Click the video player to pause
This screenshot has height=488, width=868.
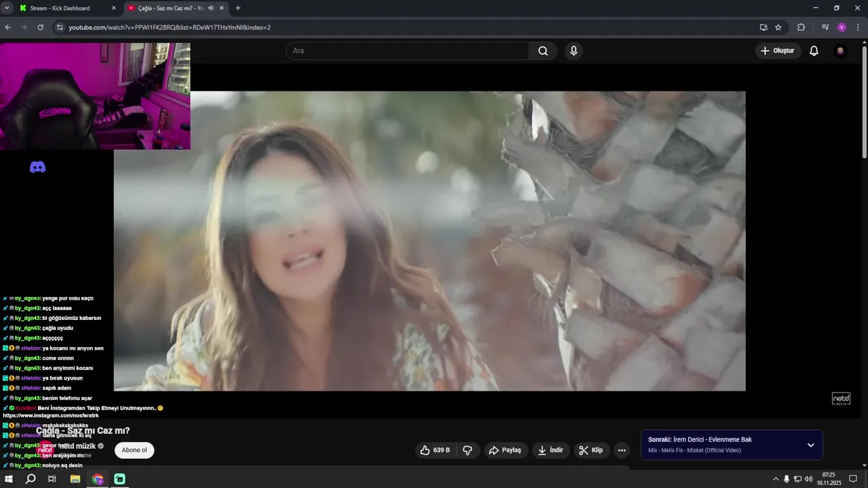tap(429, 241)
